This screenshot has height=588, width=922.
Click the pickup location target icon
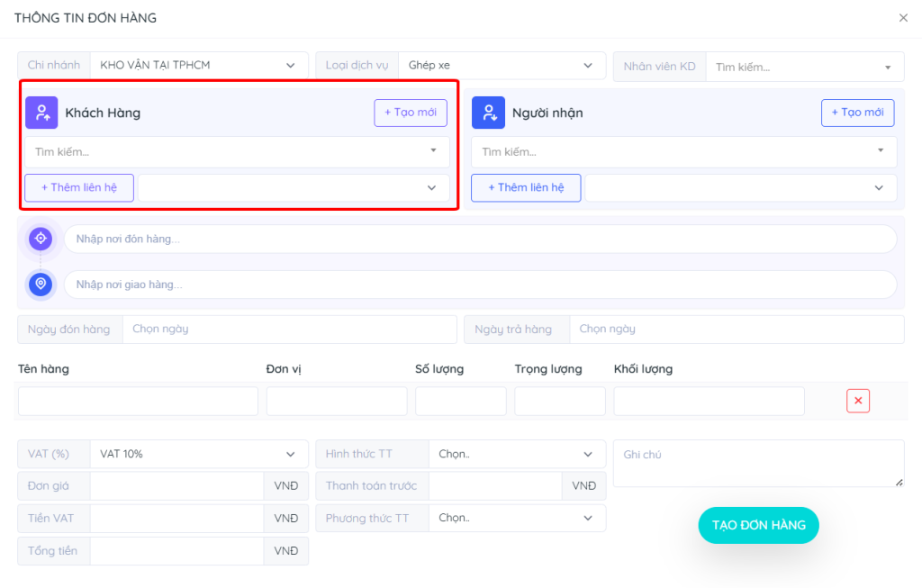click(x=41, y=239)
